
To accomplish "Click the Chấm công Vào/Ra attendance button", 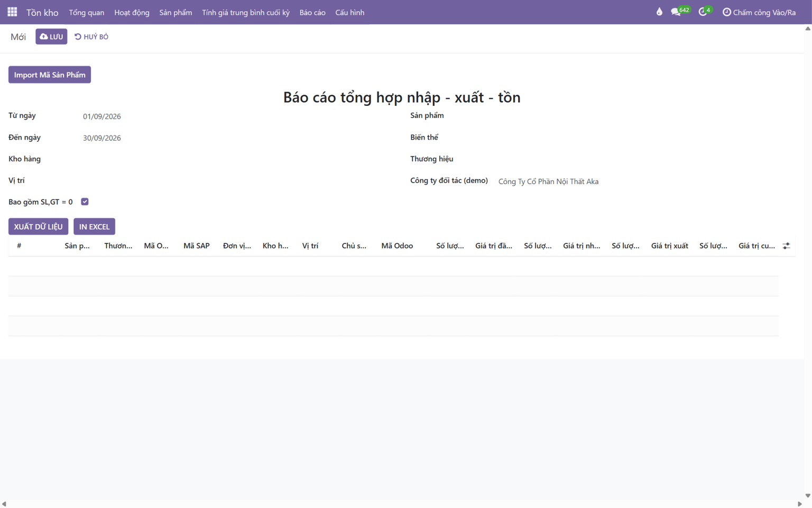I will coord(759,12).
